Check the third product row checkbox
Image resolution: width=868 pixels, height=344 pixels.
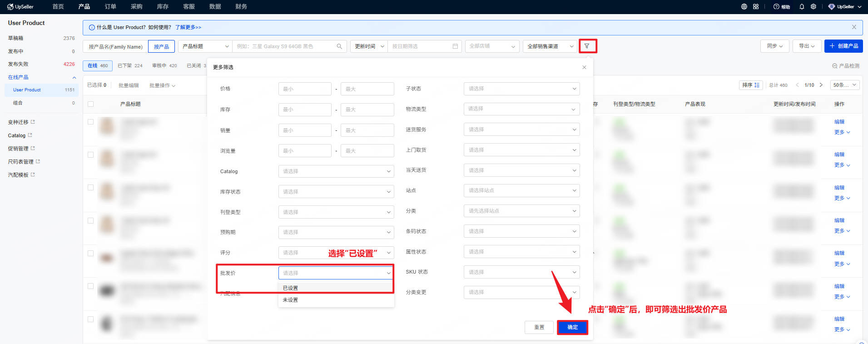[91, 188]
